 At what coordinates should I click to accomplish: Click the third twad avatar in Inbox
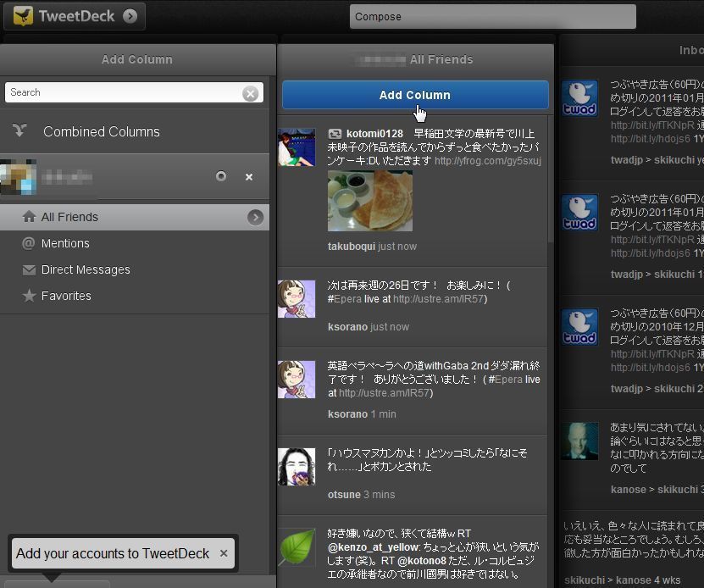point(579,327)
